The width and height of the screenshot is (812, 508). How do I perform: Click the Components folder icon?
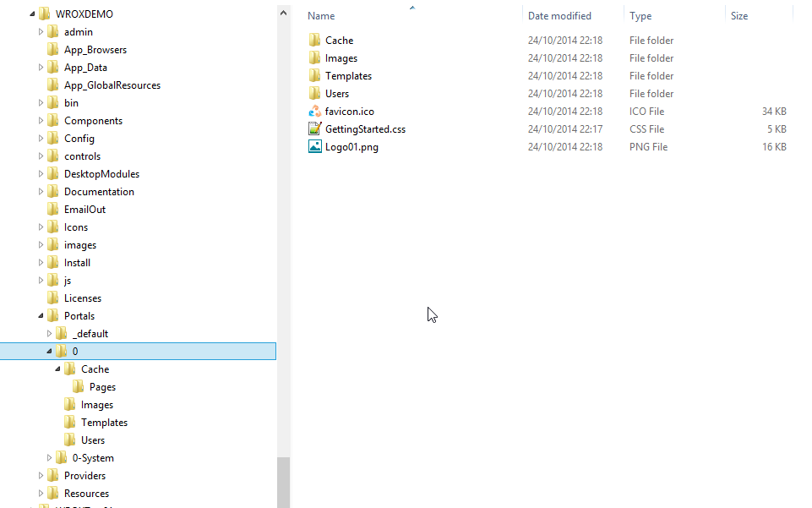pos(53,120)
